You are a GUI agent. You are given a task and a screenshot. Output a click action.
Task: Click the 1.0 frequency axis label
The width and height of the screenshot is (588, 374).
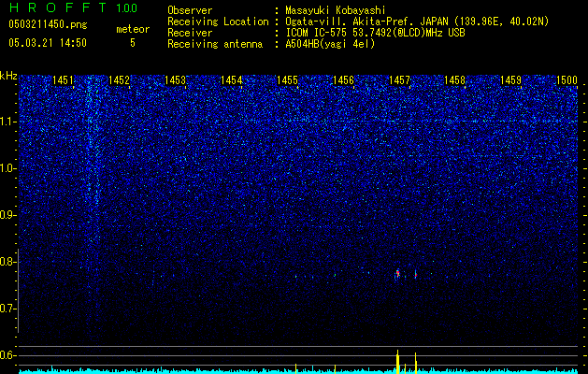pyautogui.click(x=8, y=168)
